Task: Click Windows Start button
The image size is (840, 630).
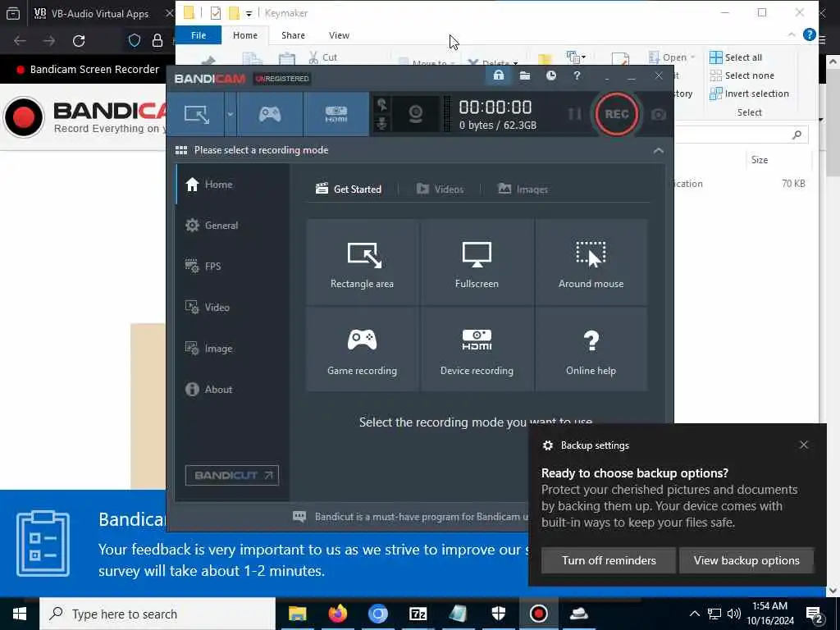Action: click(20, 614)
